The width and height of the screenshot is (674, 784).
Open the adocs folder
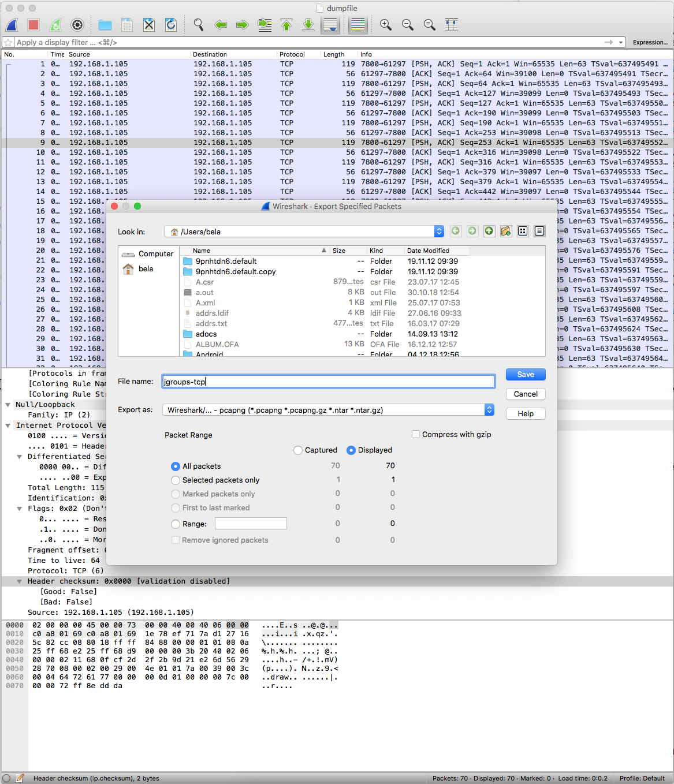pyautogui.click(x=206, y=334)
